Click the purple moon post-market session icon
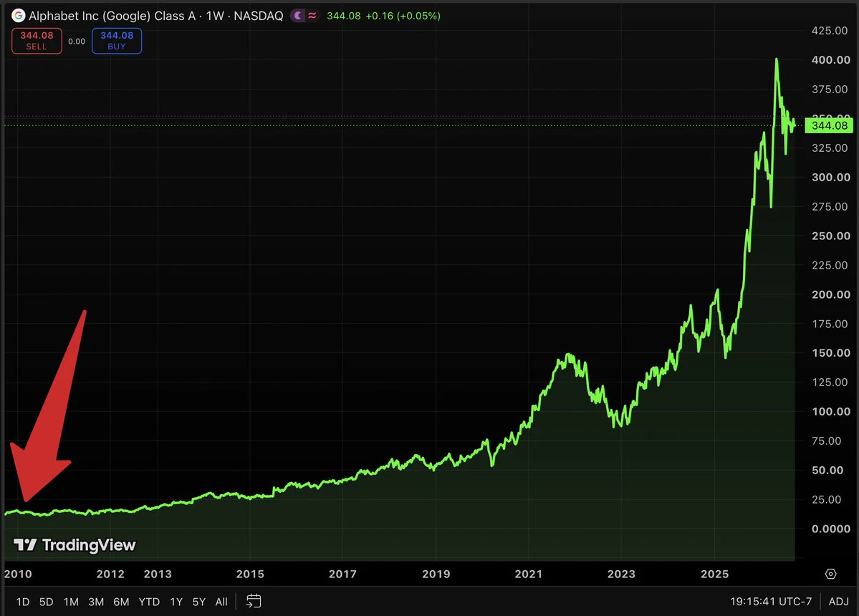This screenshot has width=859, height=616. [x=297, y=16]
